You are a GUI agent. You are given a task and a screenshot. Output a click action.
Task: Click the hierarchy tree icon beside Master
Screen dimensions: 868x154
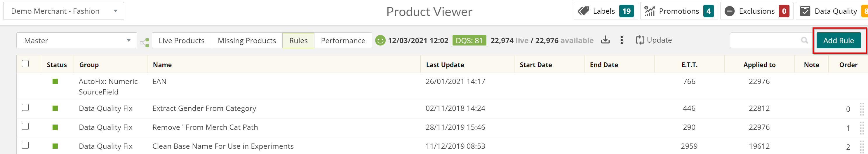145,43
